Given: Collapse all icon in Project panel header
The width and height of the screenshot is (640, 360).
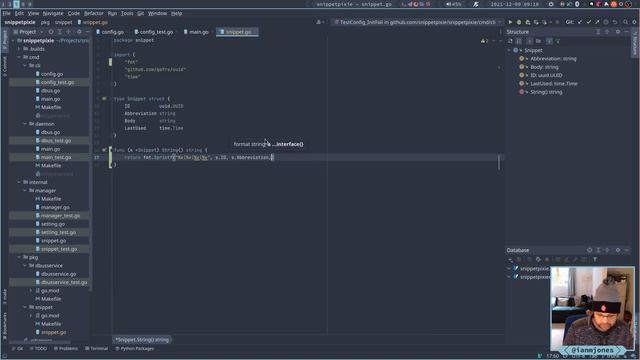Looking at the screenshot, I should pyautogui.click(x=68, y=32).
